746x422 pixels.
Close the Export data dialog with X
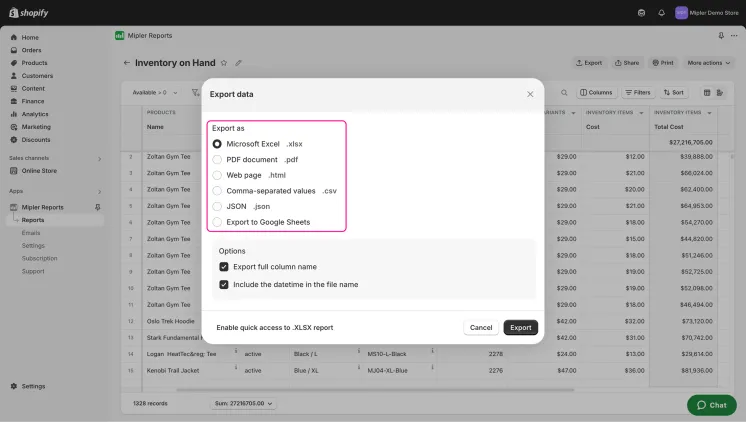(x=530, y=94)
